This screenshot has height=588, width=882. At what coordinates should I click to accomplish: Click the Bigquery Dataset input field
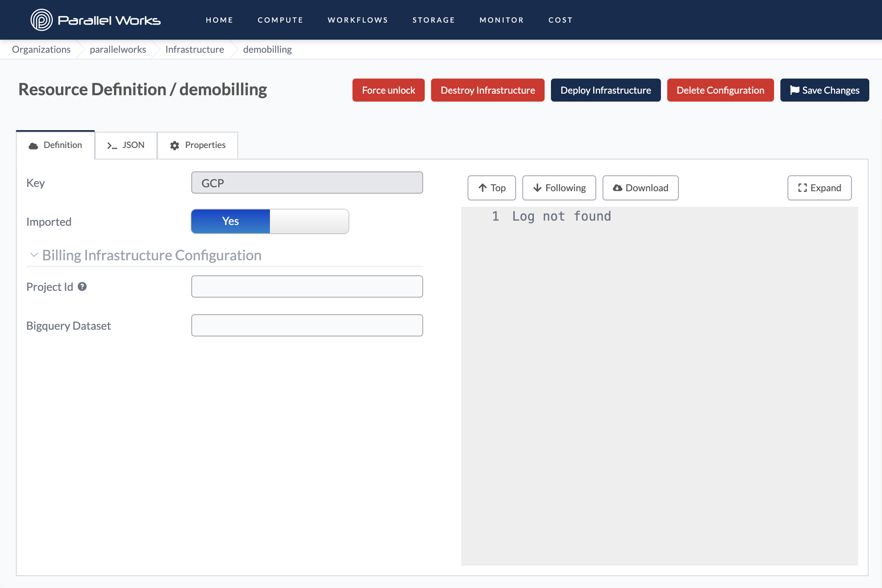pyautogui.click(x=307, y=325)
